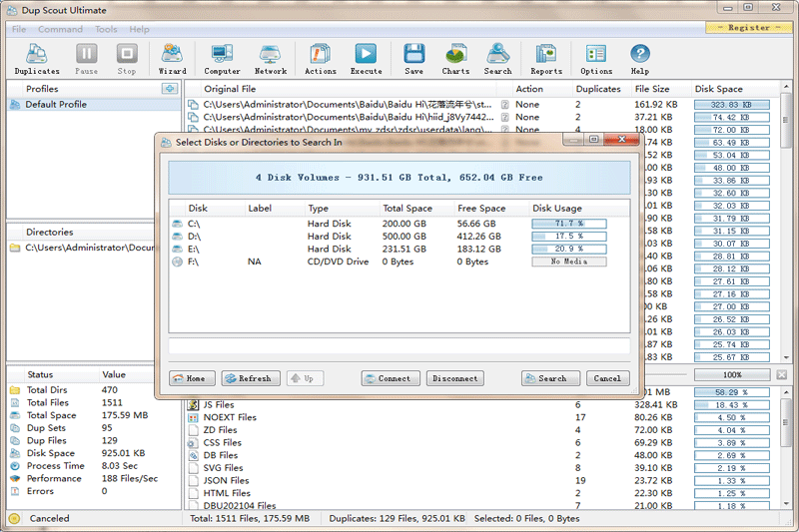Click the Home button in dialog
The image size is (799, 532).
click(x=192, y=378)
